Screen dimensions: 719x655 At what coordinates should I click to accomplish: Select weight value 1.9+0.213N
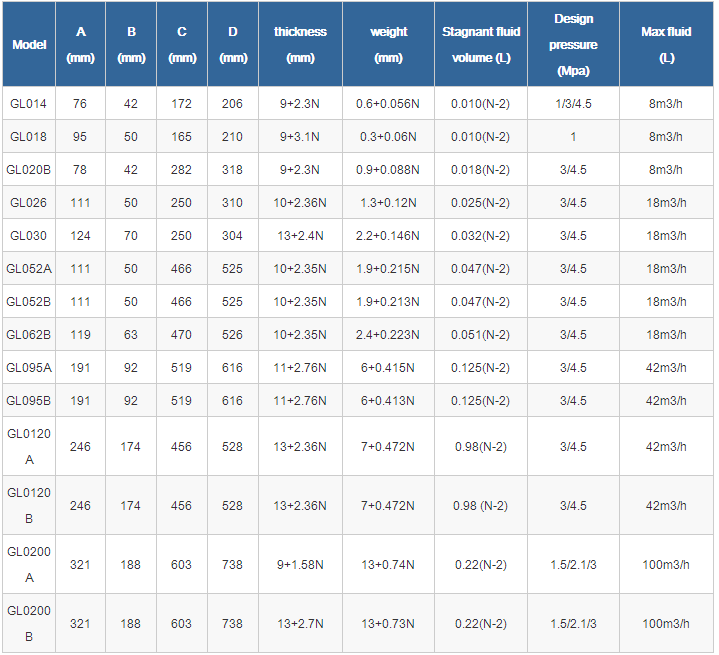pyautogui.click(x=388, y=302)
